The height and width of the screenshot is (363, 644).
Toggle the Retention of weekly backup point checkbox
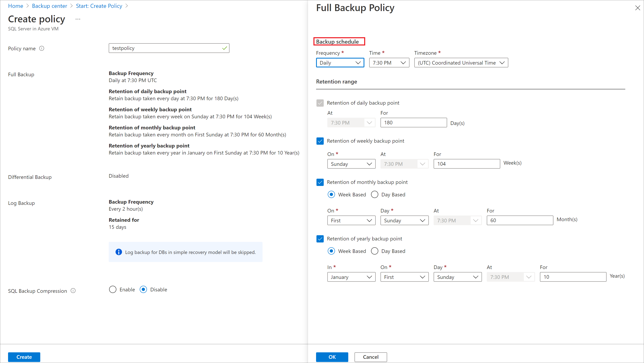click(320, 141)
